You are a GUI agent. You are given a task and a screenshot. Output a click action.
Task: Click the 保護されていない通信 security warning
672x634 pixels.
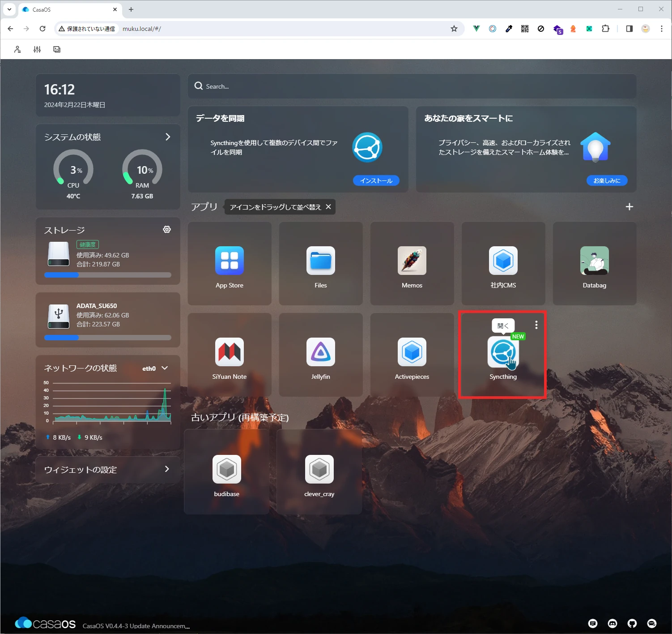click(x=87, y=29)
